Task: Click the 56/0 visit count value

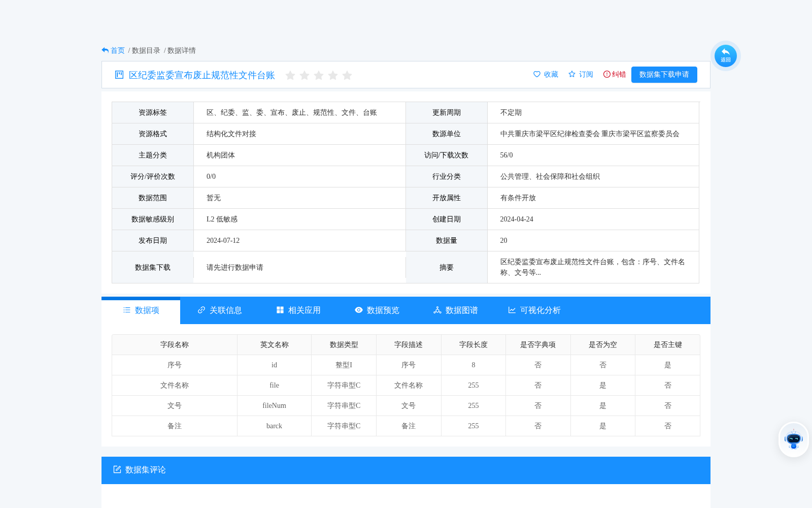Action: click(x=506, y=155)
